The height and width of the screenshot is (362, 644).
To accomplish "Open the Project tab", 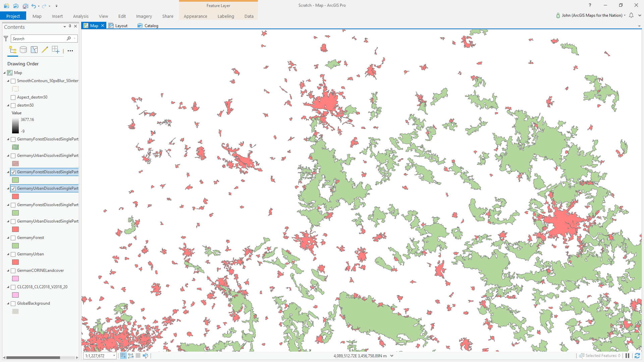I will click(13, 16).
